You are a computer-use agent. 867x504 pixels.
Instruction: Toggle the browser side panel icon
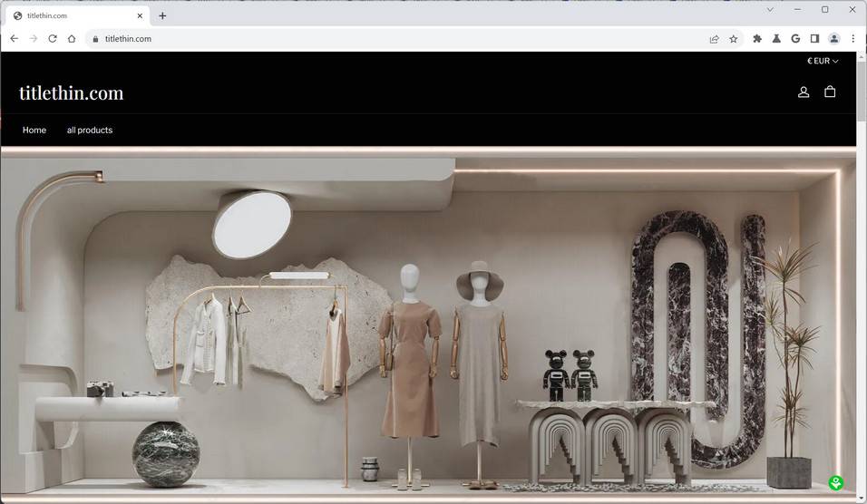pos(814,39)
